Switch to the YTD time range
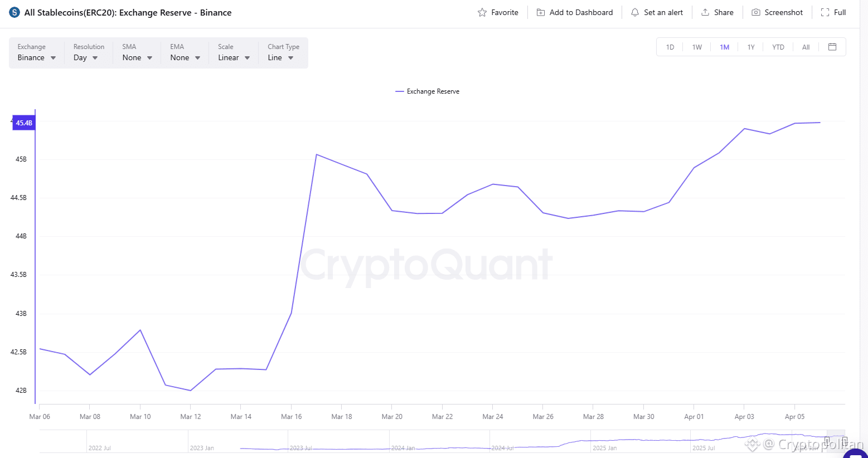 click(x=778, y=47)
